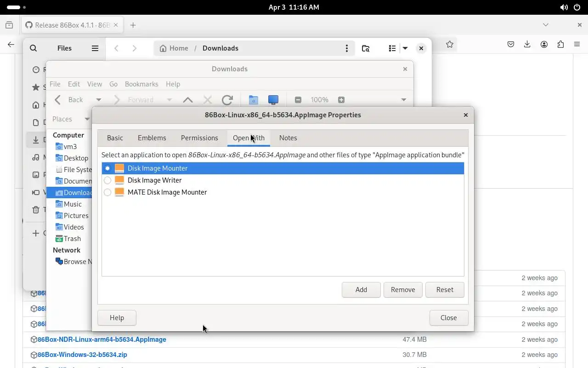
Task: Open the File menu in Downloads window
Action: (x=55, y=84)
